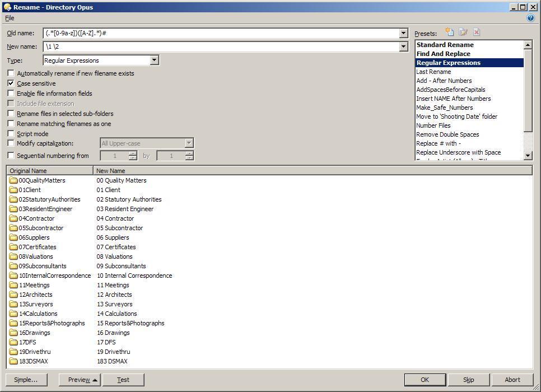
Task: Open the File menu
Action: tap(10, 18)
